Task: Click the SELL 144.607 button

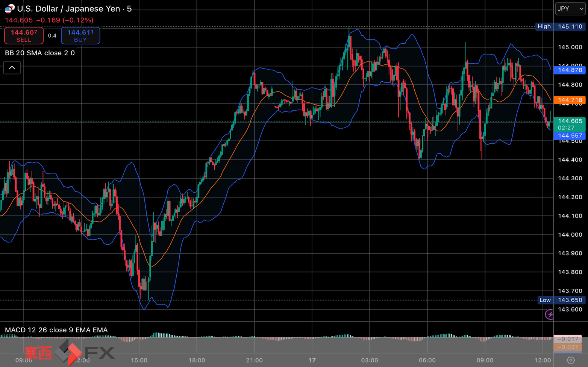Action: click(x=24, y=36)
